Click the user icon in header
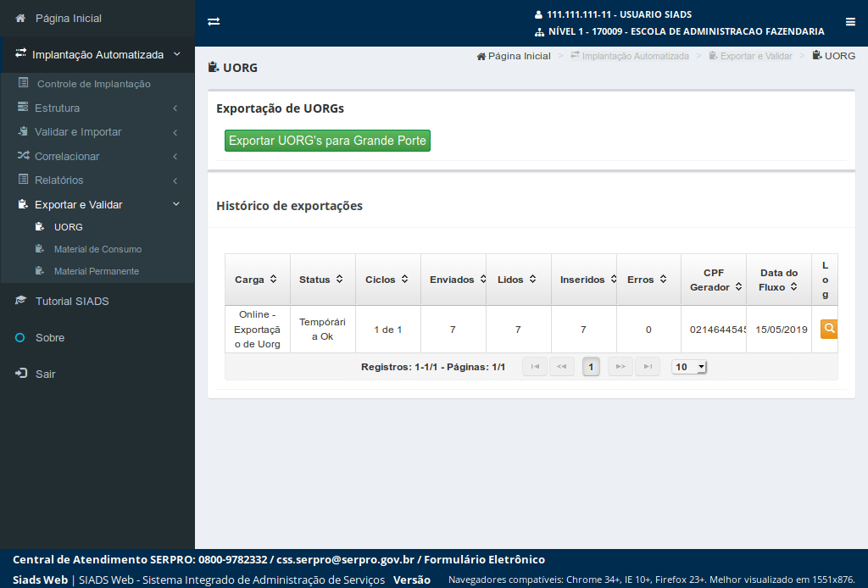 pos(538,15)
